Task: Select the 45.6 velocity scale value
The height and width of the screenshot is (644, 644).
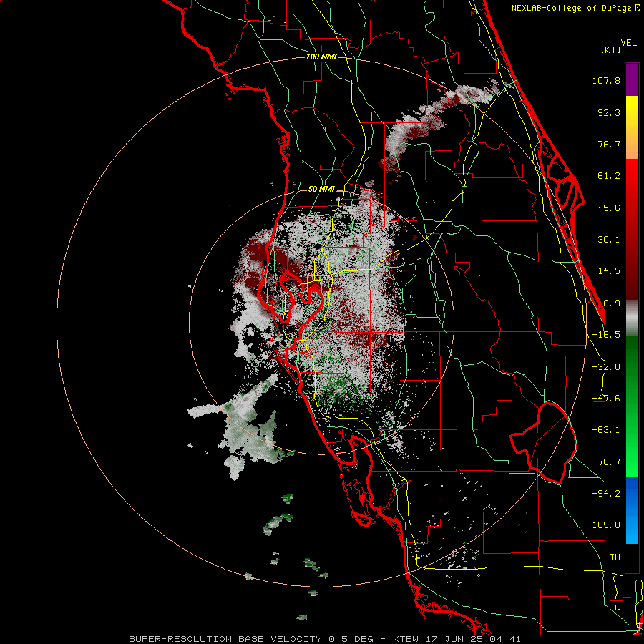Action: pos(609,208)
